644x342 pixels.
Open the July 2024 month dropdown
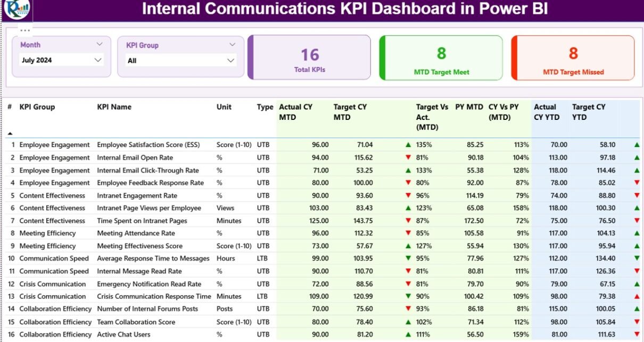point(98,60)
